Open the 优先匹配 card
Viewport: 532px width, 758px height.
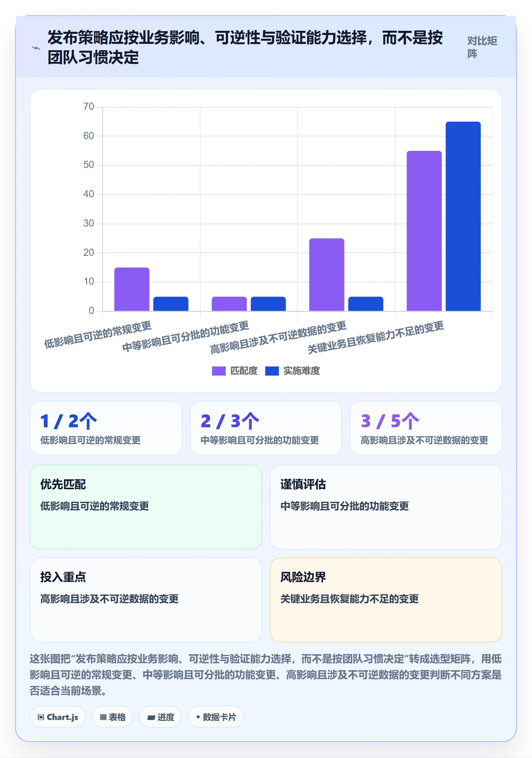(x=146, y=507)
